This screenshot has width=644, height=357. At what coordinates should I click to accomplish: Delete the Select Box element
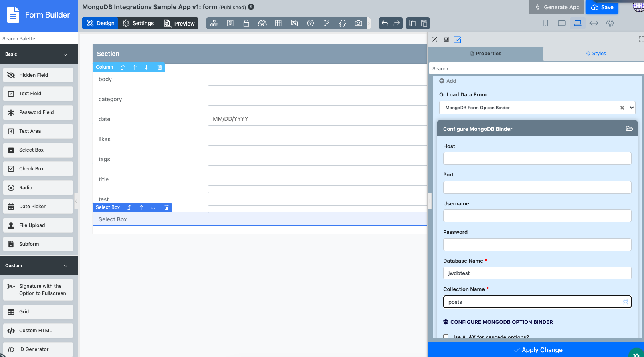tap(166, 207)
